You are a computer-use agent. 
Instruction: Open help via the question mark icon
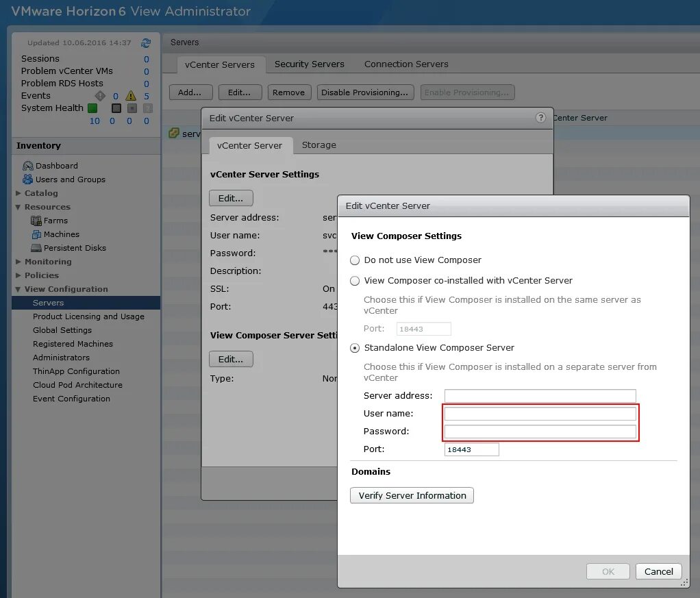(540, 117)
